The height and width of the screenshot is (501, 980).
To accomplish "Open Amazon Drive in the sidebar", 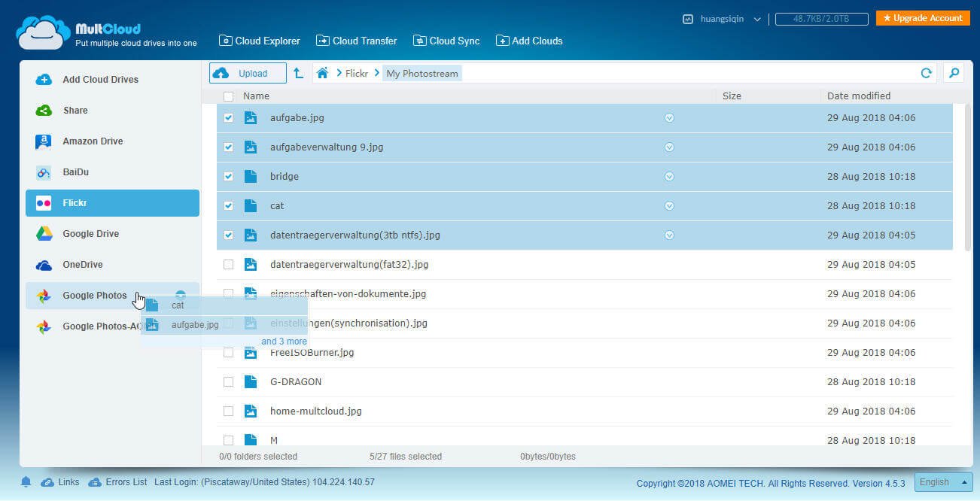I will tap(92, 141).
